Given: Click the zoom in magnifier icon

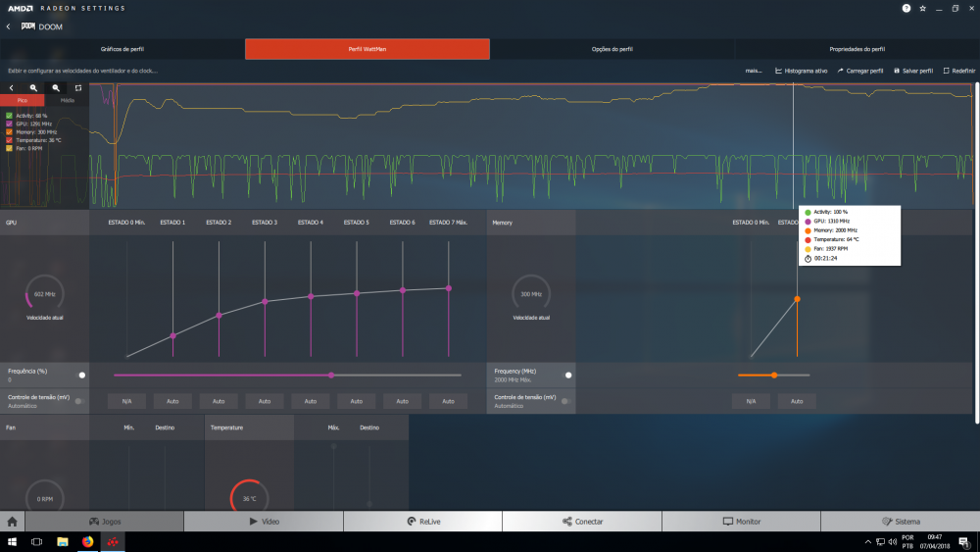Looking at the screenshot, I should 33,87.
